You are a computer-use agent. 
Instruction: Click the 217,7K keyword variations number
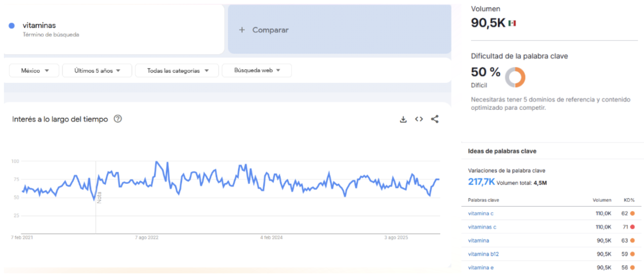pyautogui.click(x=481, y=182)
